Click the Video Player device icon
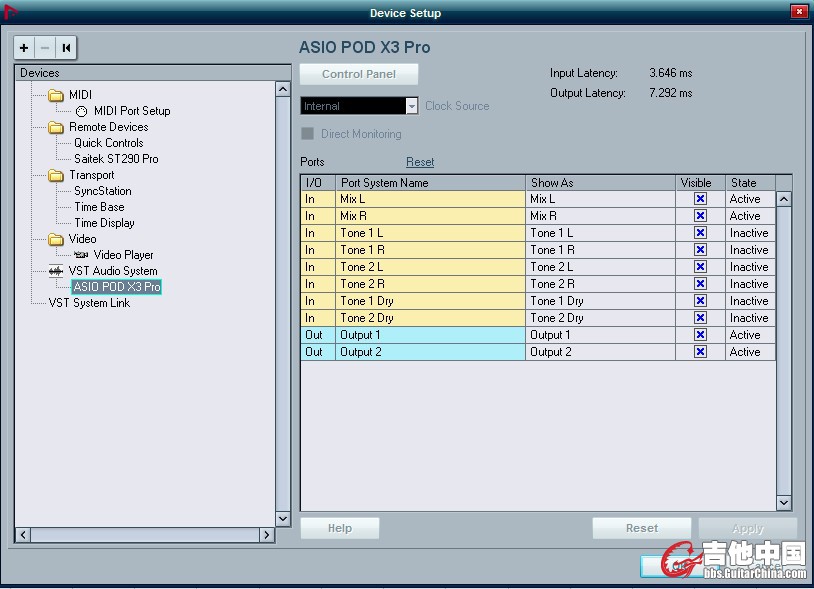 pos(81,255)
